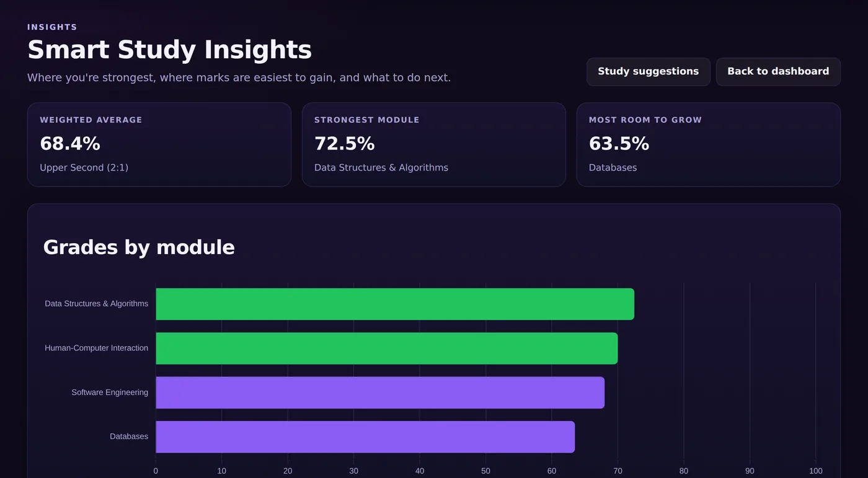Click the subtitle beginning "Where you're strongest"

239,78
